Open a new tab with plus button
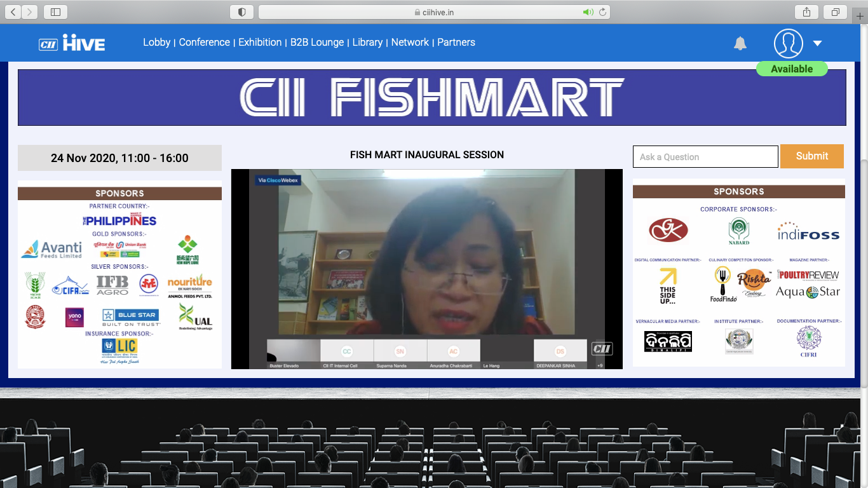The image size is (868, 488). pos(860,16)
